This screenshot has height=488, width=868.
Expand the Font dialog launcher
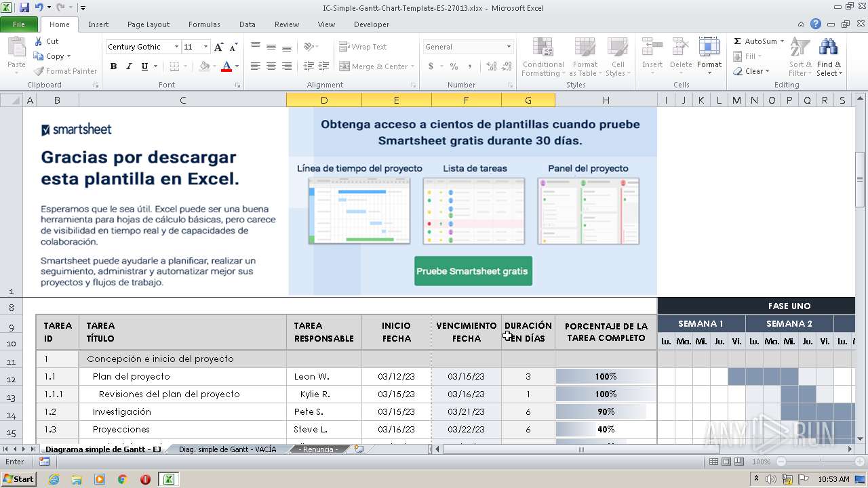(x=237, y=85)
